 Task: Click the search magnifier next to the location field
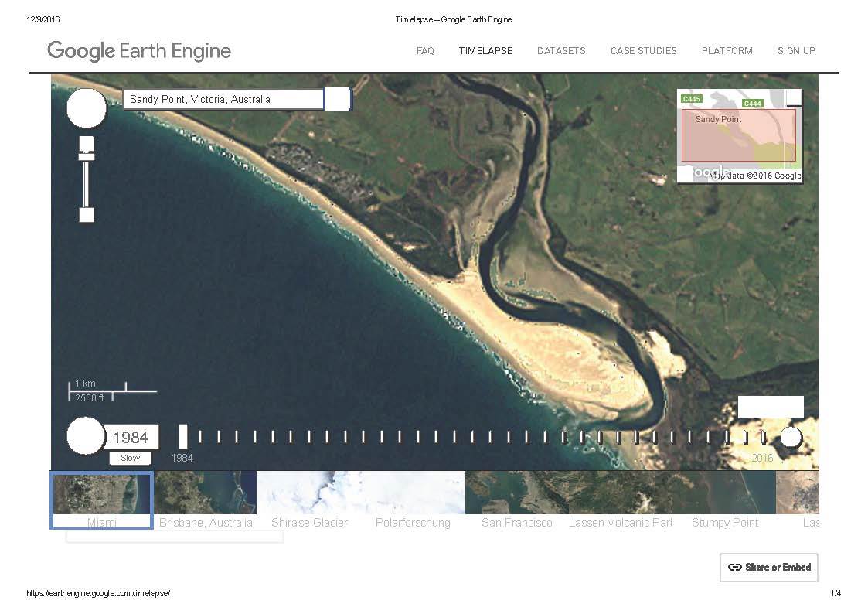(x=337, y=99)
